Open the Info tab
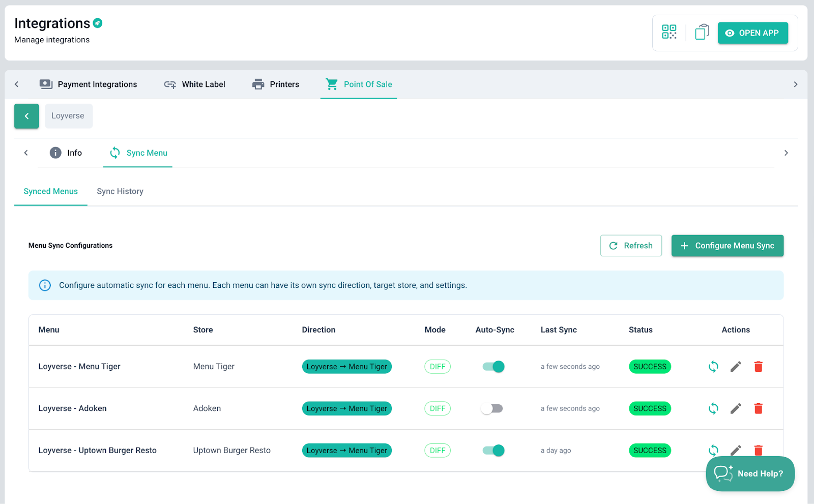Image resolution: width=814 pixels, height=504 pixels. pyautogui.click(x=66, y=153)
